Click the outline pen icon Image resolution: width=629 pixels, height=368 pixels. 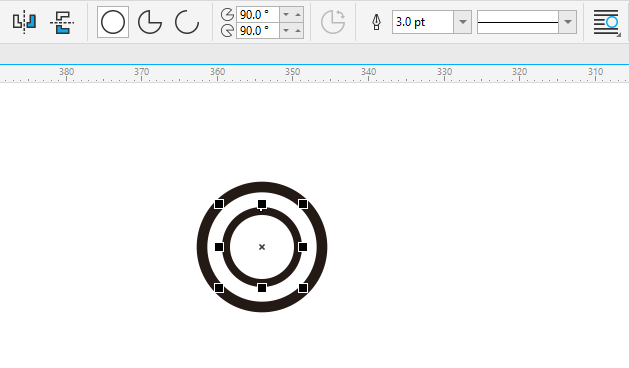[x=376, y=22]
